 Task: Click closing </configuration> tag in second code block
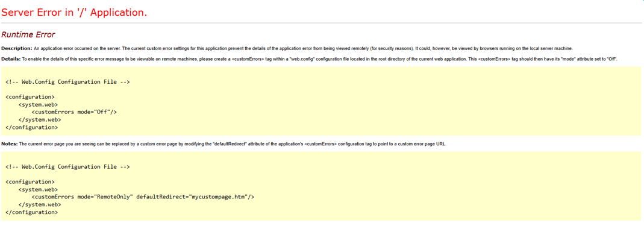click(32, 212)
